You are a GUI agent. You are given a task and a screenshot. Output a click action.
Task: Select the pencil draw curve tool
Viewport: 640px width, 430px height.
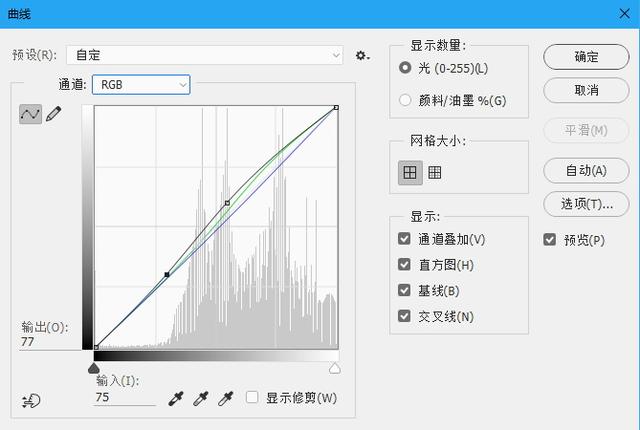pos(53,114)
